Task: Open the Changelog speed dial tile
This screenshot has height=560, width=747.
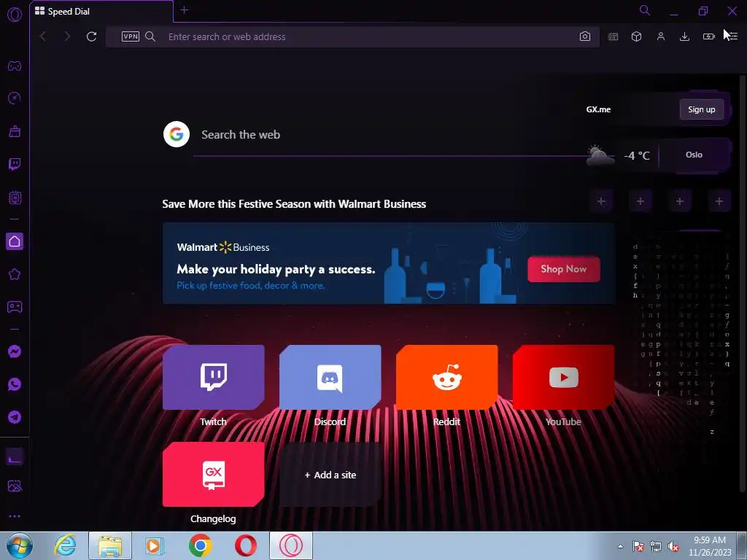Action: (214, 474)
